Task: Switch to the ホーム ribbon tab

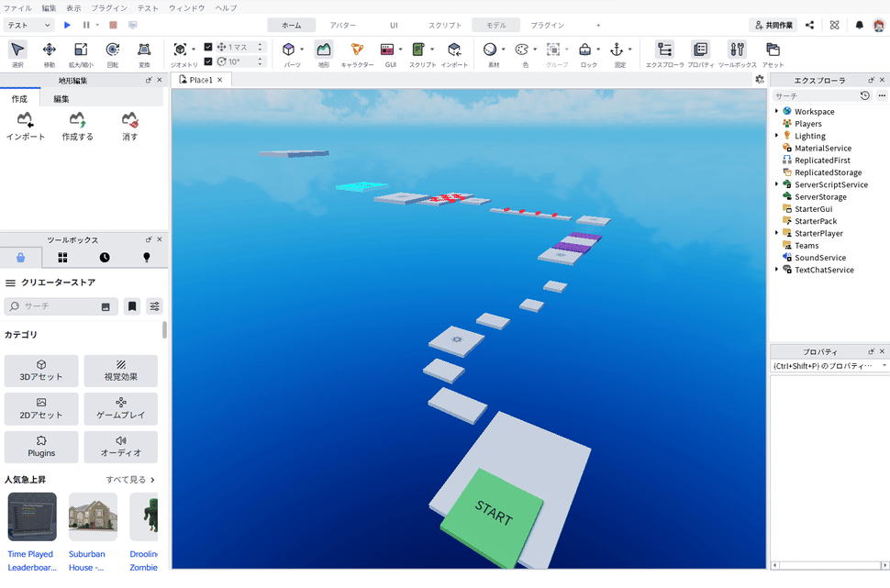Action: pyautogui.click(x=292, y=25)
